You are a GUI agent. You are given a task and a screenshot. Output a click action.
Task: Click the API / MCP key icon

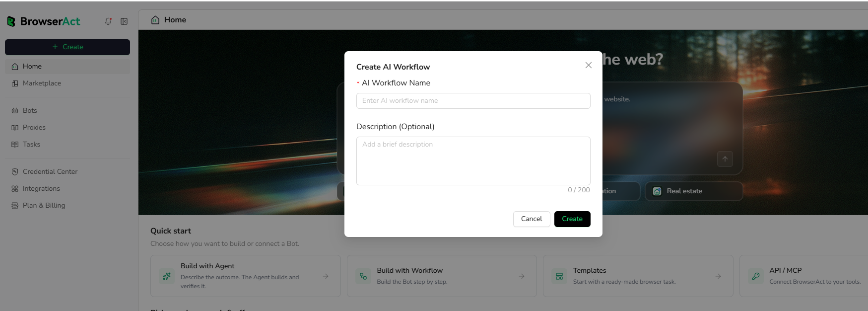point(756,276)
